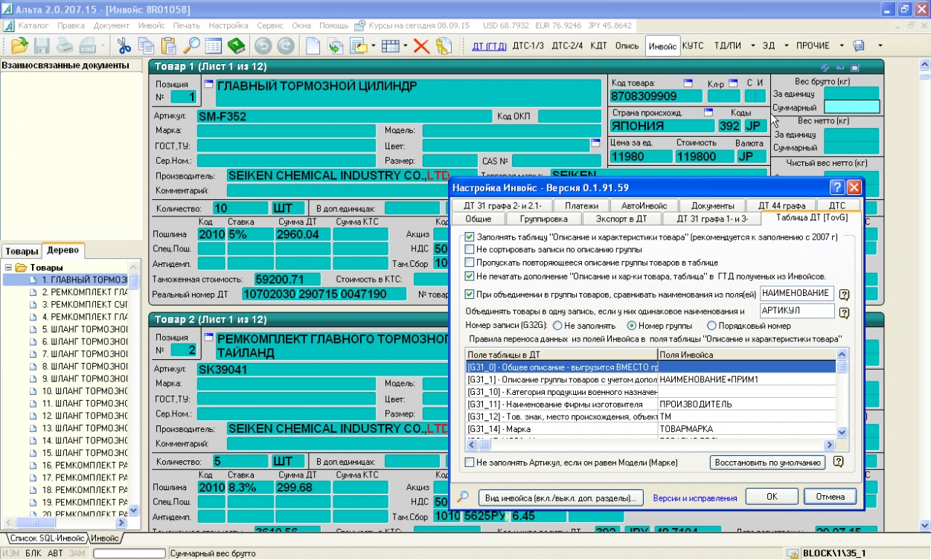
Task: Click the scissors cut icon
Action: 124,46
